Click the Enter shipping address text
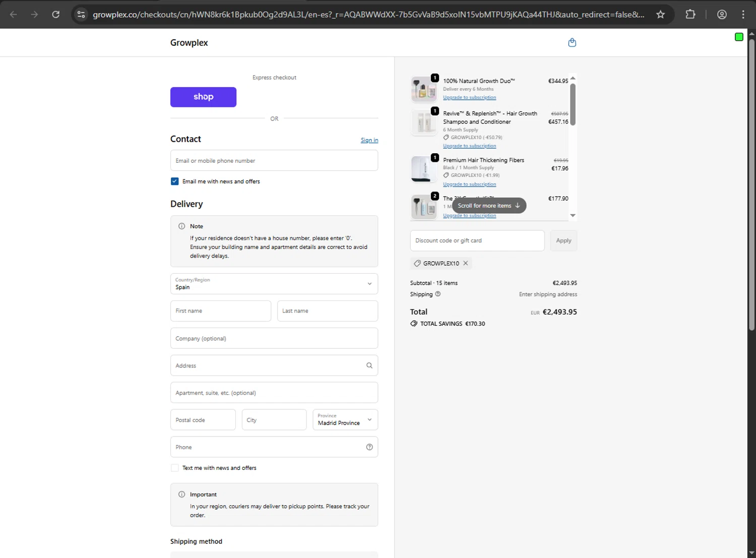The width and height of the screenshot is (756, 558). pos(548,294)
